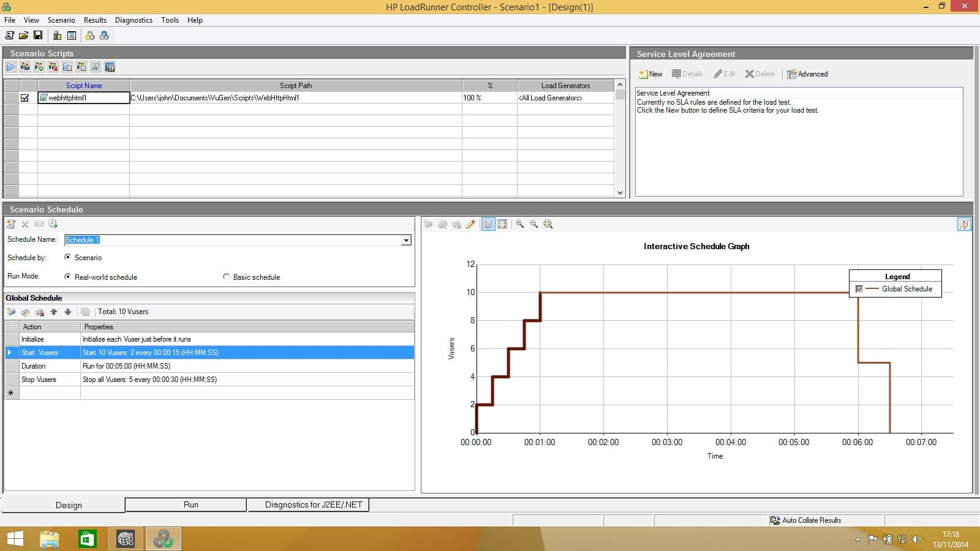
Task: Select the Design tab
Action: (62, 505)
